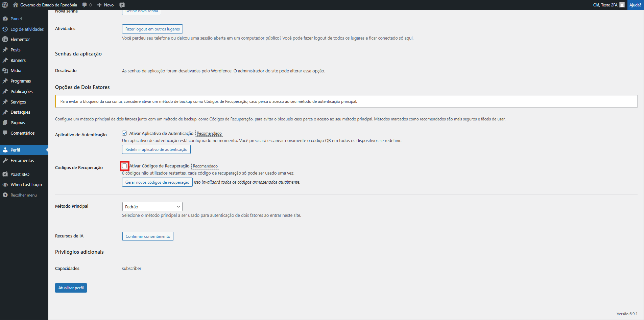
Task: Open the Posts pushpin icon
Action: click(5, 50)
